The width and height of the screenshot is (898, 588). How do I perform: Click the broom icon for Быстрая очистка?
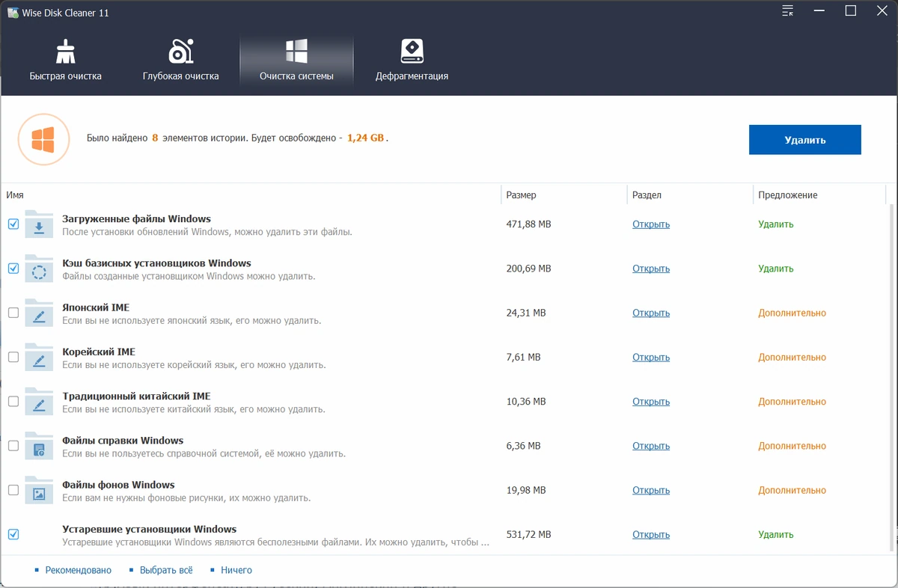click(x=66, y=51)
